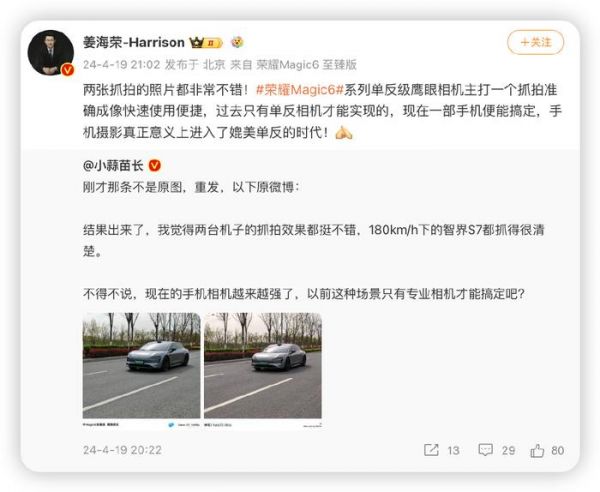Click verified badge next to 小蒜苗长
Screen dimensions: 600x492
pos(154,166)
